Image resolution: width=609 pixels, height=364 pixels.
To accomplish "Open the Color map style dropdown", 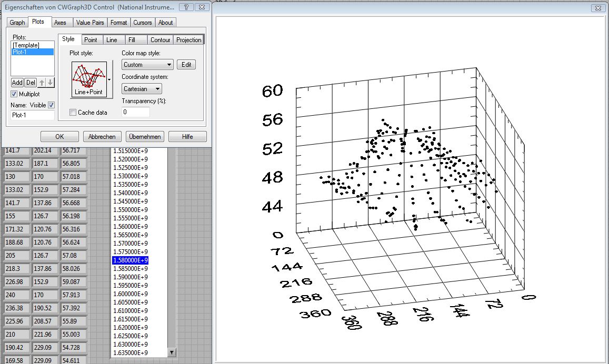I will (147, 65).
